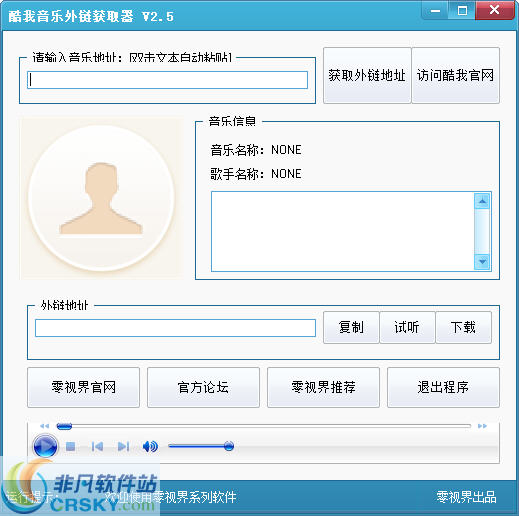Click the music URL input field
519x516 pixels.
167,80
